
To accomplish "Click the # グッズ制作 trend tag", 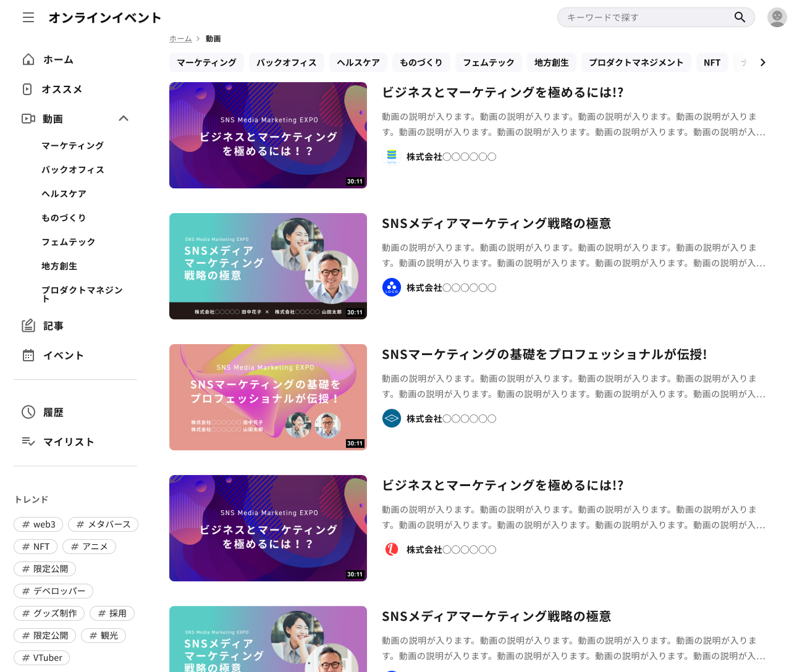I will click(49, 613).
